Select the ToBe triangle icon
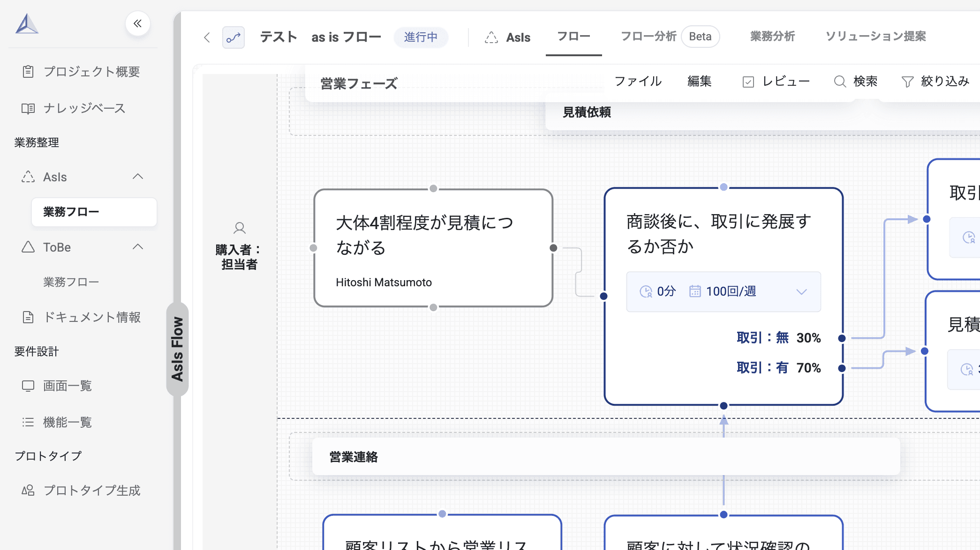Viewport: 980px width, 550px height. (29, 247)
